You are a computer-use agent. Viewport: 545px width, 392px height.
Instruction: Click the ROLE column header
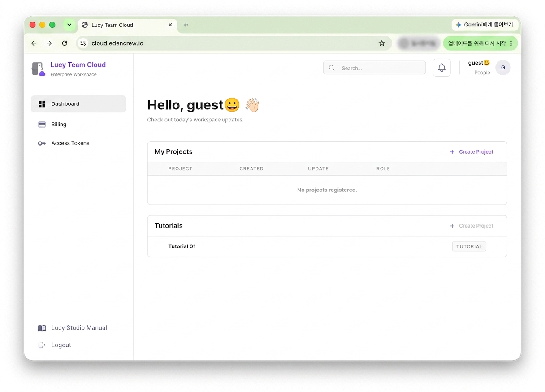[x=383, y=169]
